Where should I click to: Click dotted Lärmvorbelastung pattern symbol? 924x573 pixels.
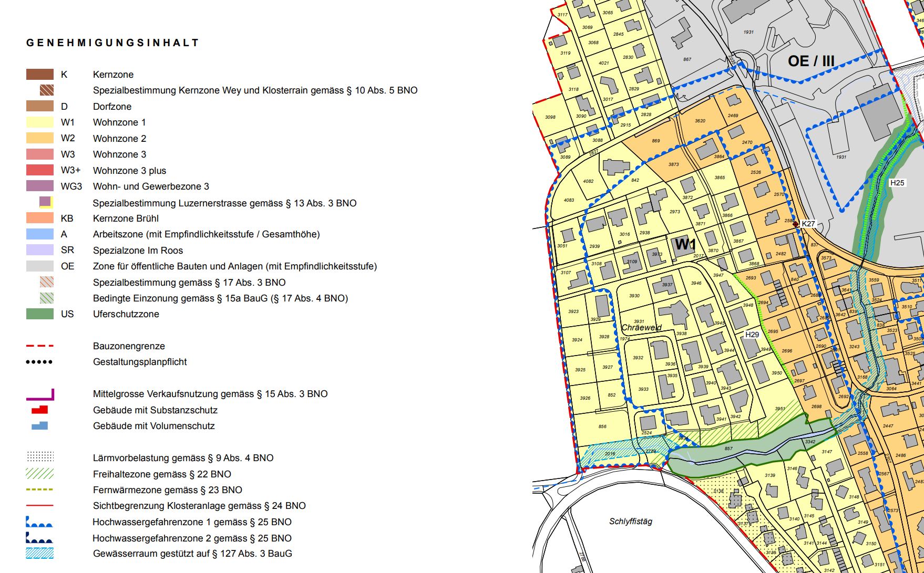[40, 456]
